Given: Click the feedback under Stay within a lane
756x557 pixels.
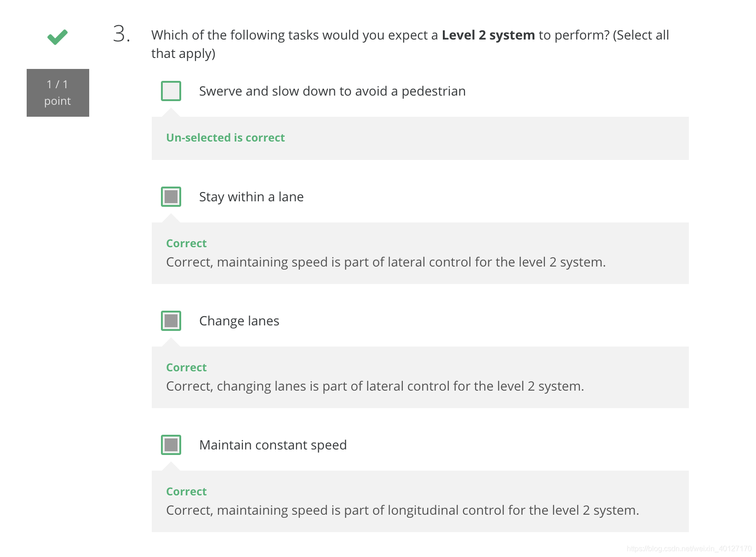Looking at the screenshot, I should coord(386,262).
